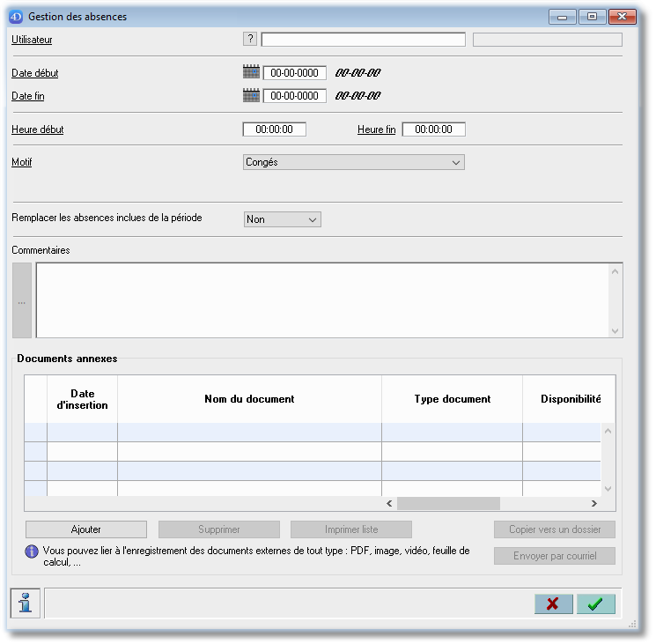The height and width of the screenshot is (644, 656).
Task: Validate with the green checkmark button
Action: click(596, 603)
